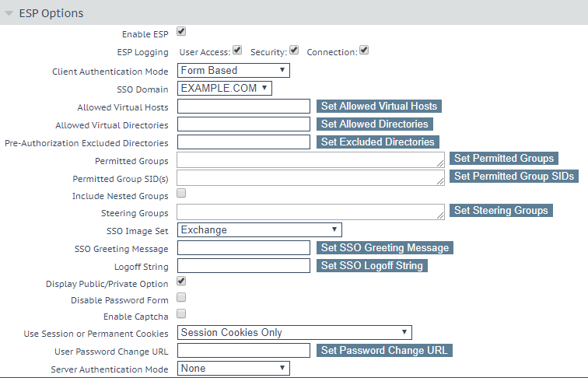Click the Permitted Groups text area
The image size is (588, 378).
[311, 159]
